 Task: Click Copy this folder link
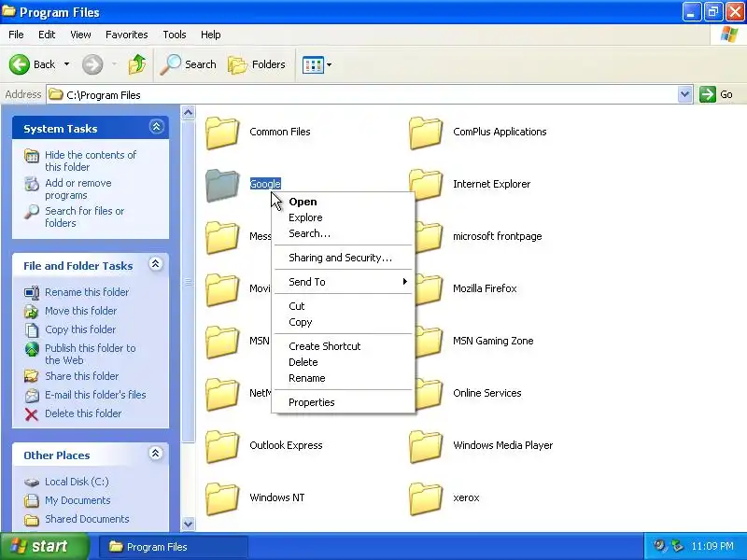click(x=80, y=329)
